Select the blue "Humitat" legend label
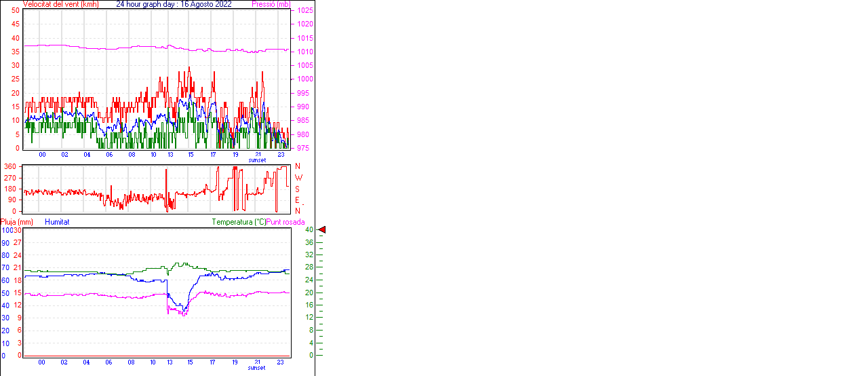 coord(57,222)
